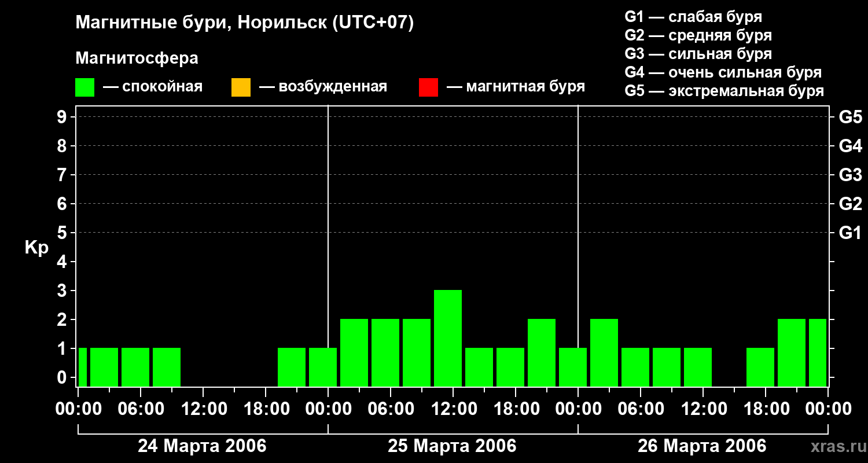Click the 06:00 time label on 24 March

pyautogui.click(x=141, y=409)
